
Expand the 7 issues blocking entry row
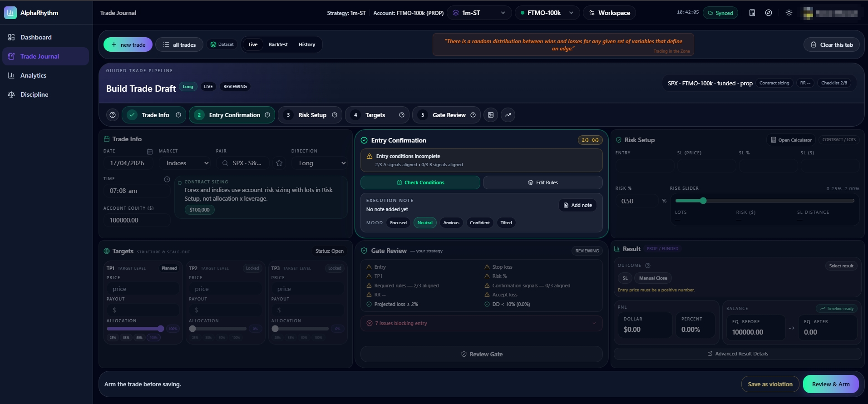coord(481,323)
